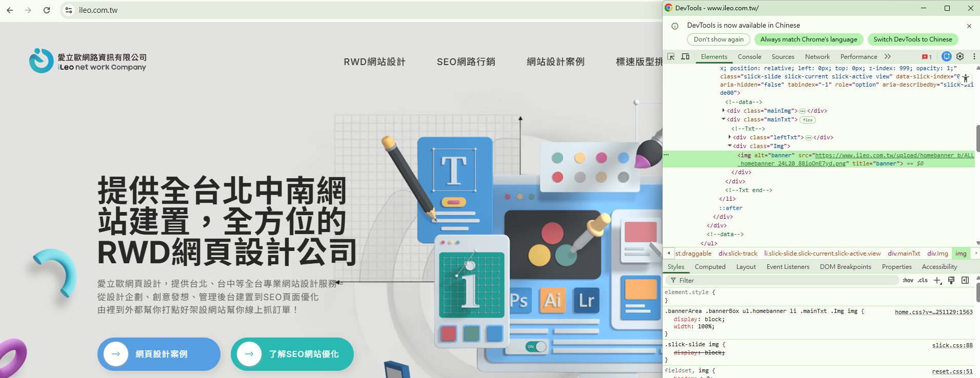980x378 pixels.
Task: Open the Properties pane tab
Action: pos(896,267)
